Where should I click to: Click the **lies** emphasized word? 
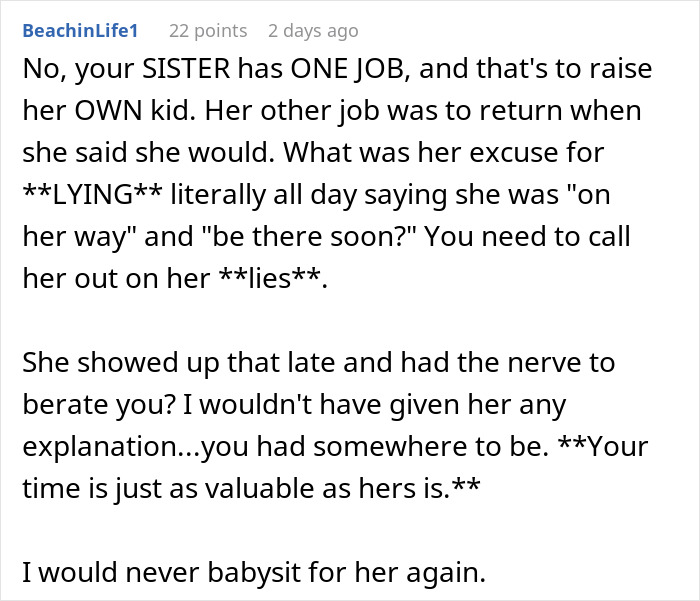[x=270, y=278]
